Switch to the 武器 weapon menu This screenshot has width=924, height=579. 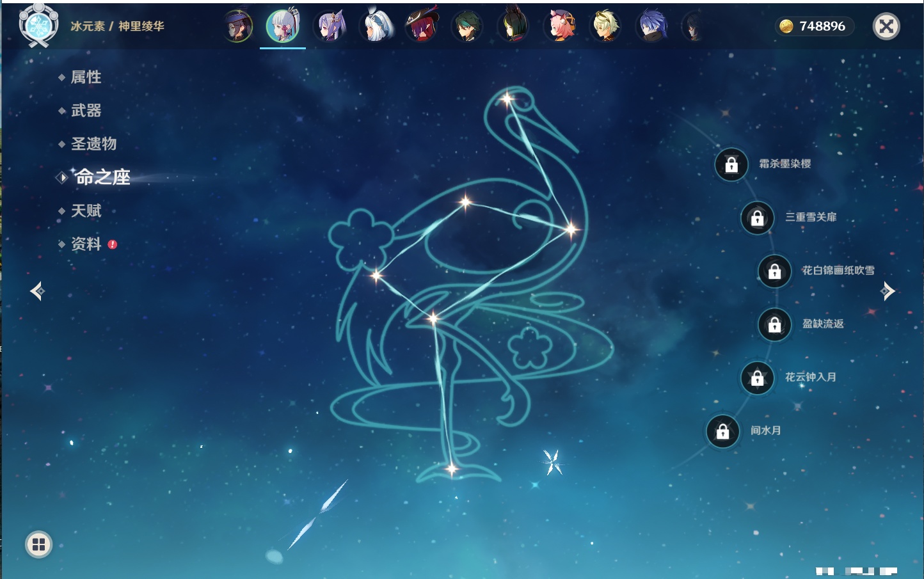tap(86, 111)
